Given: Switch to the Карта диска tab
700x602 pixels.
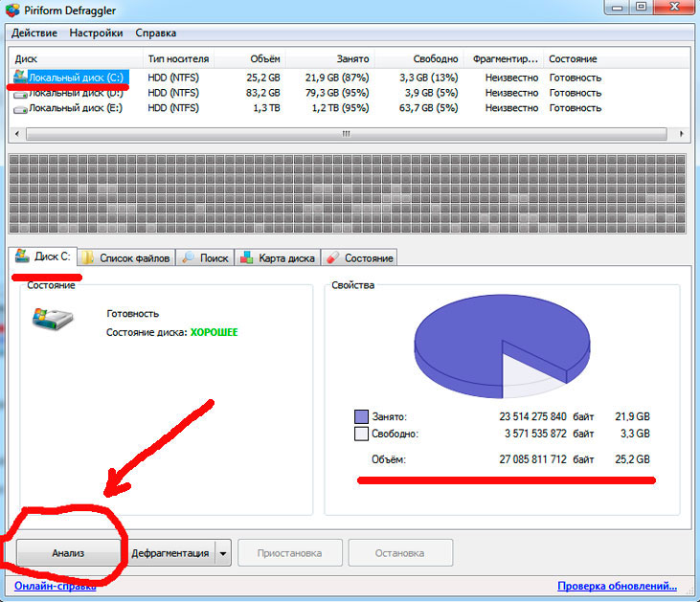Looking at the screenshot, I should [x=278, y=258].
